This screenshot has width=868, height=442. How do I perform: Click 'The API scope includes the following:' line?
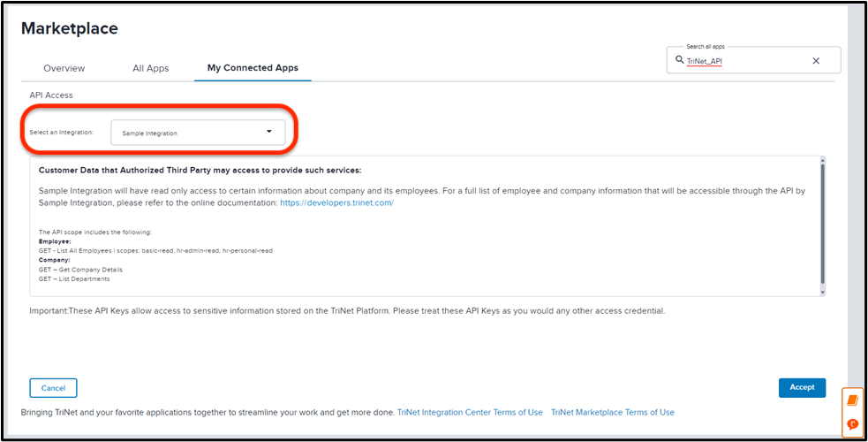(x=94, y=232)
